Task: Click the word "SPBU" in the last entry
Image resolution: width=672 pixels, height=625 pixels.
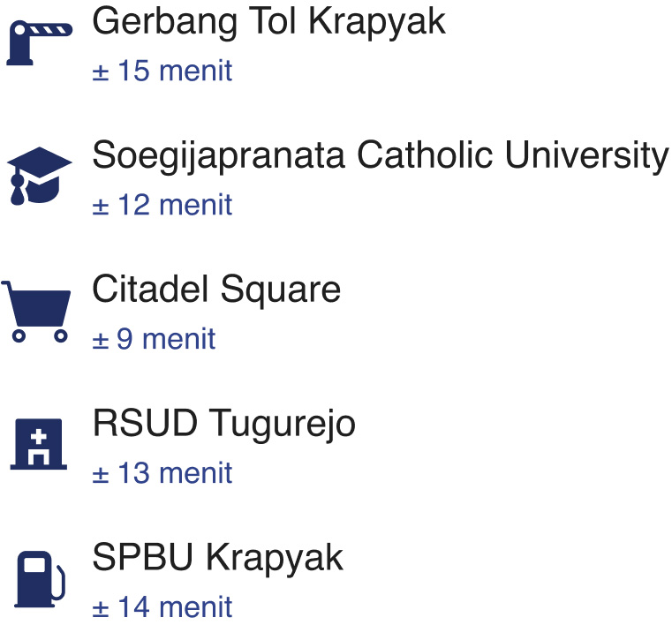Action: click(x=143, y=558)
